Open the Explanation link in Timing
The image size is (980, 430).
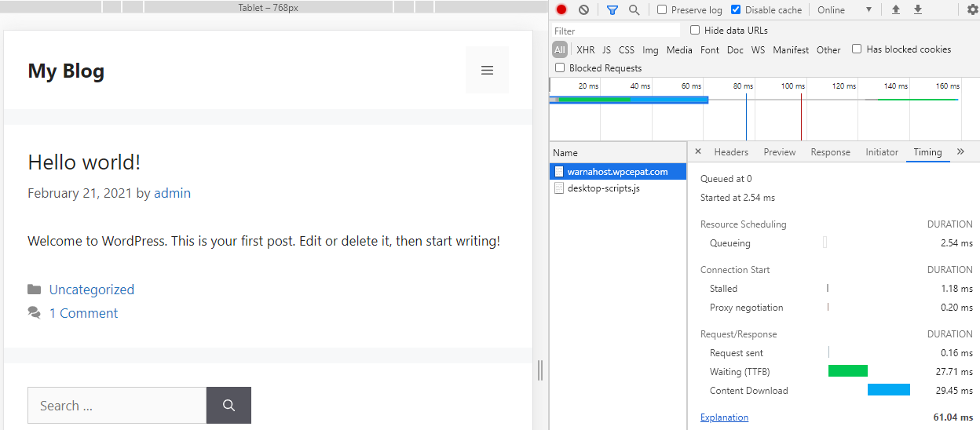click(x=724, y=417)
